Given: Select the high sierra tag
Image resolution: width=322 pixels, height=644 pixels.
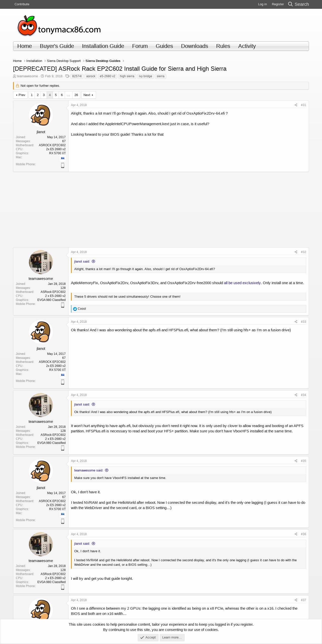Looking at the screenshot, I should [127, 76].
